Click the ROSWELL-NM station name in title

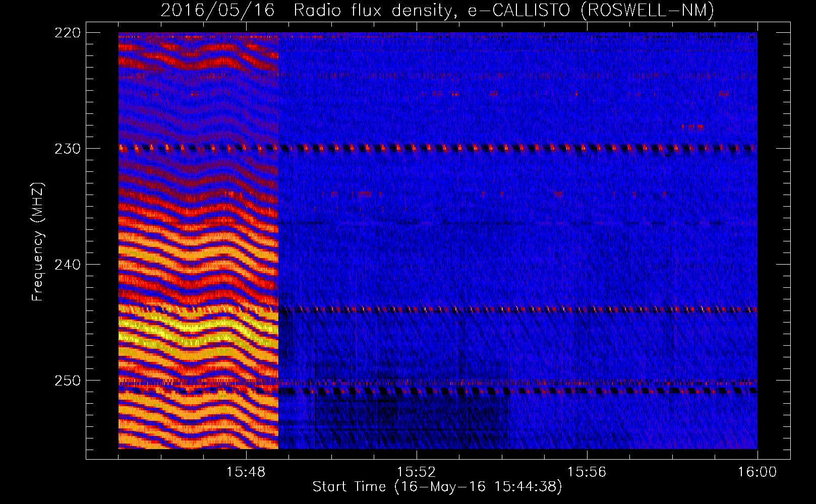click(647, 10)
